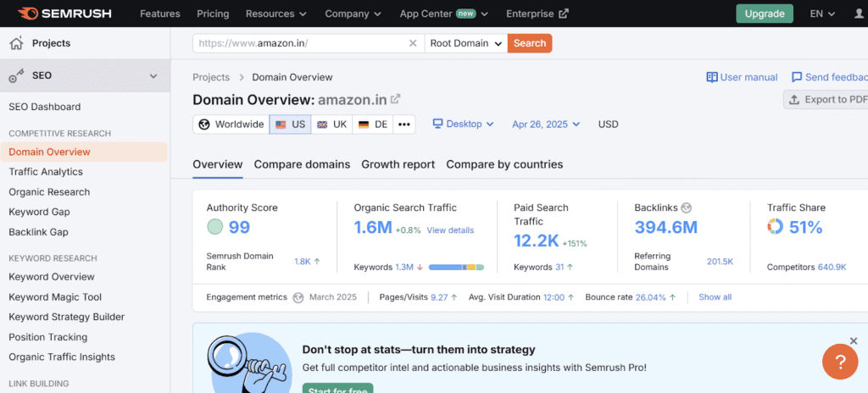Switch database to UK

[x=331, y=125]
